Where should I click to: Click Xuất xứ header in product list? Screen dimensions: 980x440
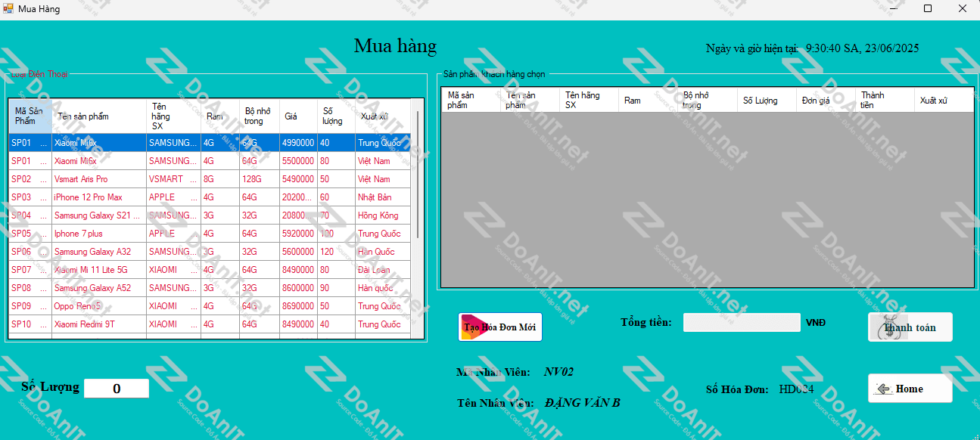click(x=383, y=116)
